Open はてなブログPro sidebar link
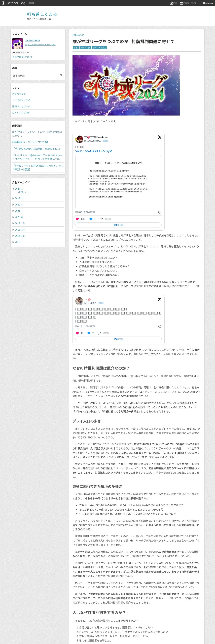Viewport: 215px width, 644px height. point(21,113)
